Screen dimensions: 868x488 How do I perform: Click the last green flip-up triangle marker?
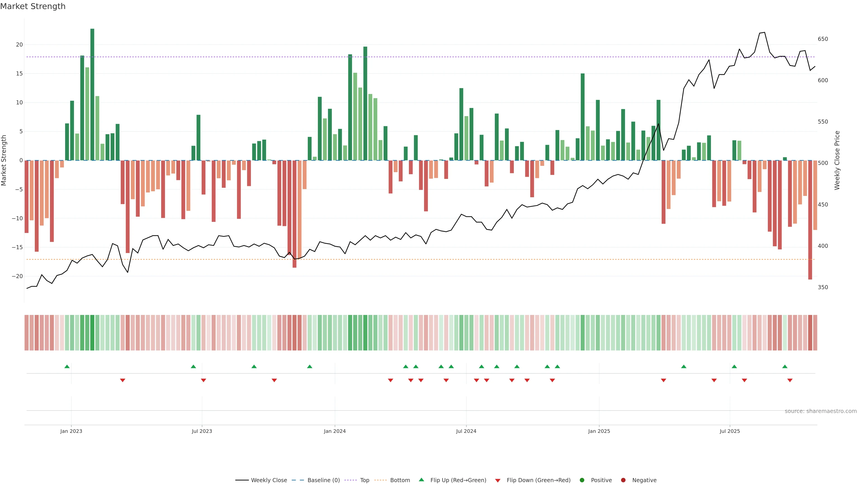(785, 366)
